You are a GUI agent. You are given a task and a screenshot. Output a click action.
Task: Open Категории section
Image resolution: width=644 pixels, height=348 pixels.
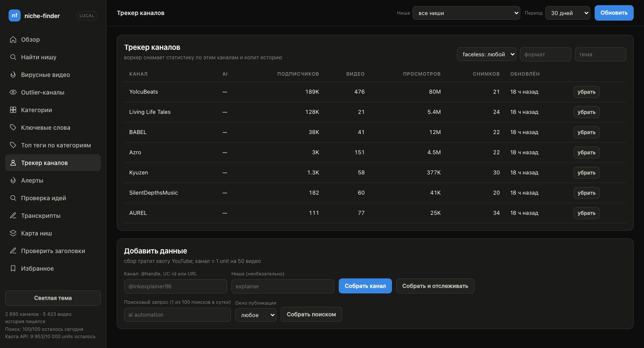click(x=53, y=110)
